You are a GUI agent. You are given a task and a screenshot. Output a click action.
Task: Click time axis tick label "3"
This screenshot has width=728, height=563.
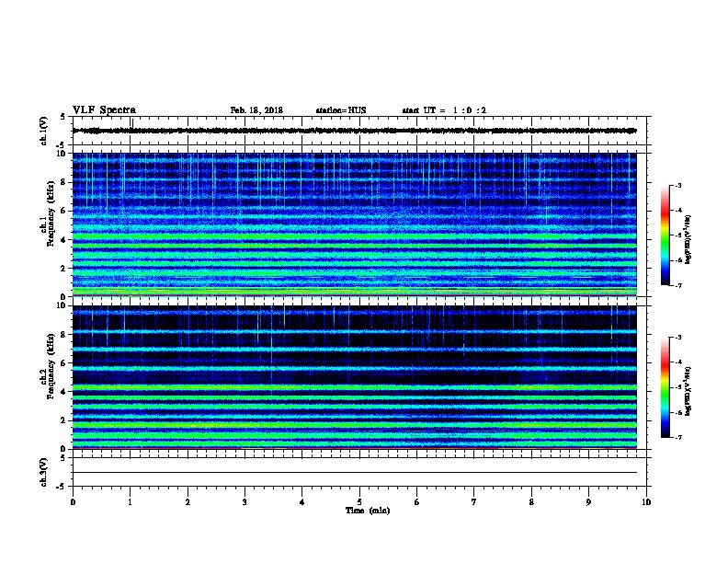pyautogui.click(x=245, y=502)
